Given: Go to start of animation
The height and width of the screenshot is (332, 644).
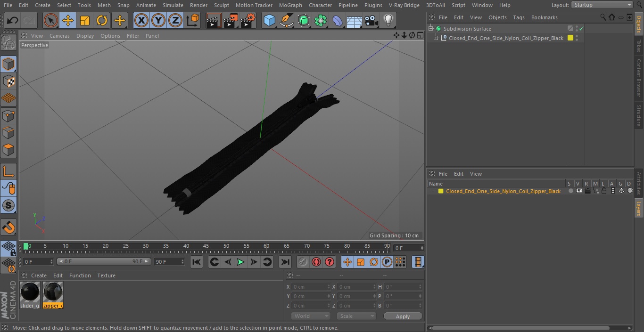Looking at the screenshot, I should pos(197,262).
